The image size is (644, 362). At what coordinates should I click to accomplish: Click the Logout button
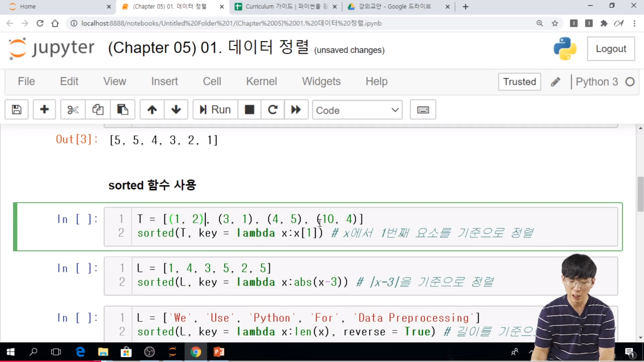click(x=610, y=49)
